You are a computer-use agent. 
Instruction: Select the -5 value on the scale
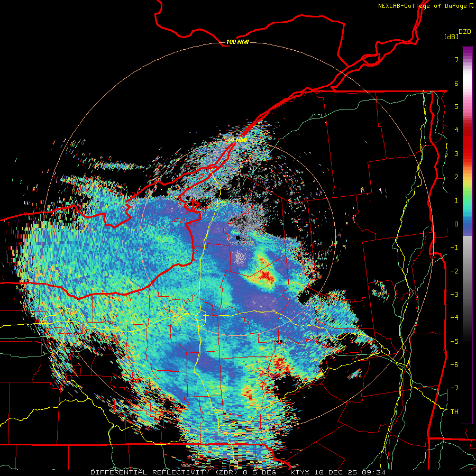pyautogui.click(x=454, y=341)
